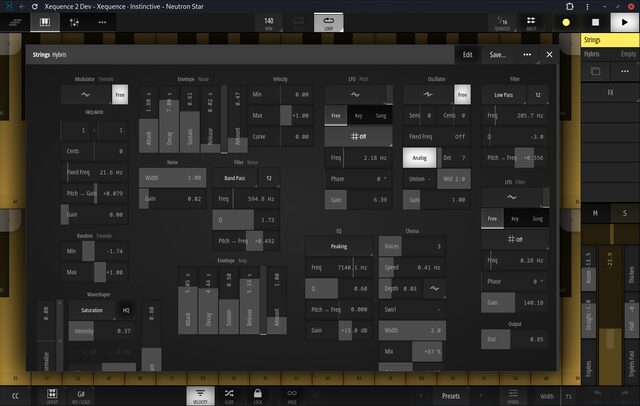
Task: Select the Strings track header
Action: 610,40
